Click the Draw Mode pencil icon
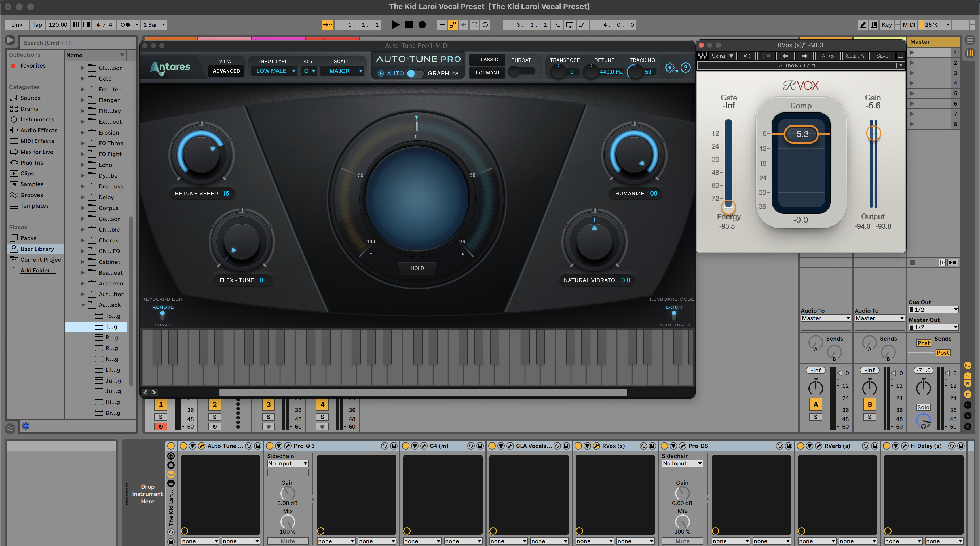The width and height of the screenshot is (980, 546). point(863,25)
